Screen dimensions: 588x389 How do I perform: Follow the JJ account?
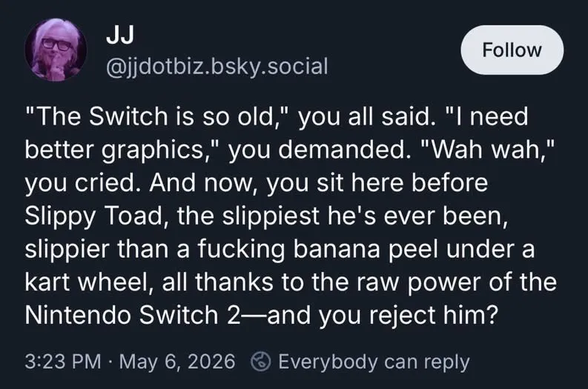coord(512,50)
